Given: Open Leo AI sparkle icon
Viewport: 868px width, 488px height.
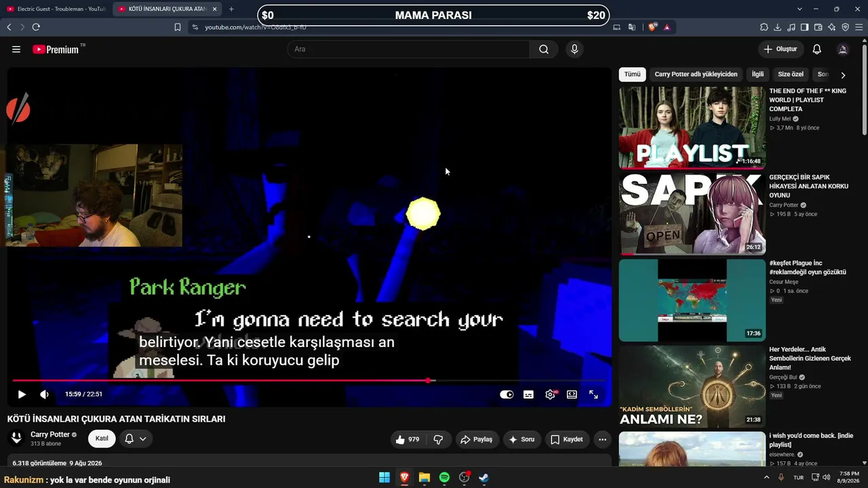Looking at the screenshot, I should pos(832,27).
